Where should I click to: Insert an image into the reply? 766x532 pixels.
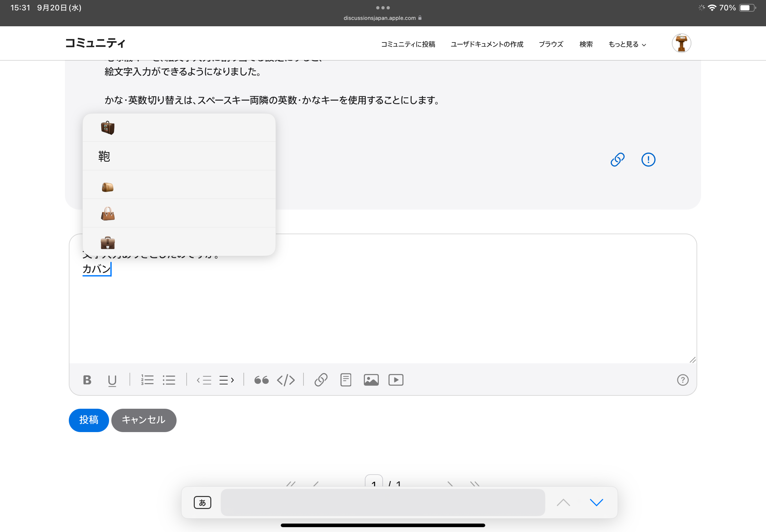point(371,380)
